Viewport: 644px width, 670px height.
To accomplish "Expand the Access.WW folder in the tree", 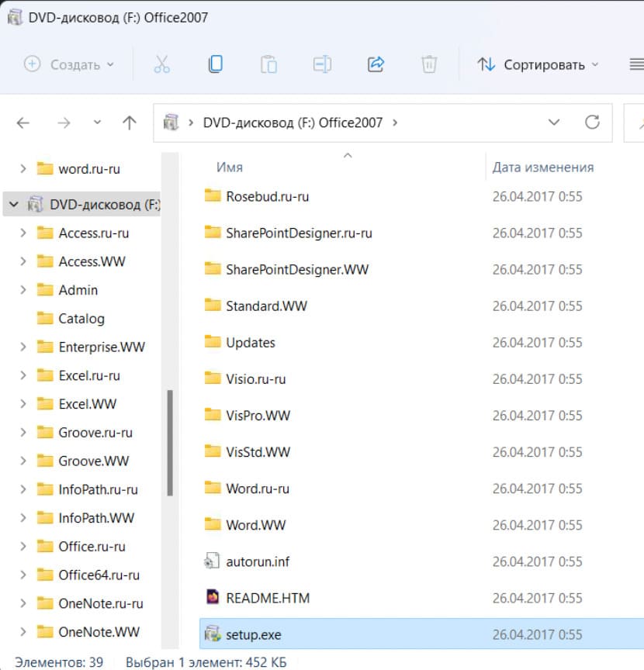I will (23, 261).
